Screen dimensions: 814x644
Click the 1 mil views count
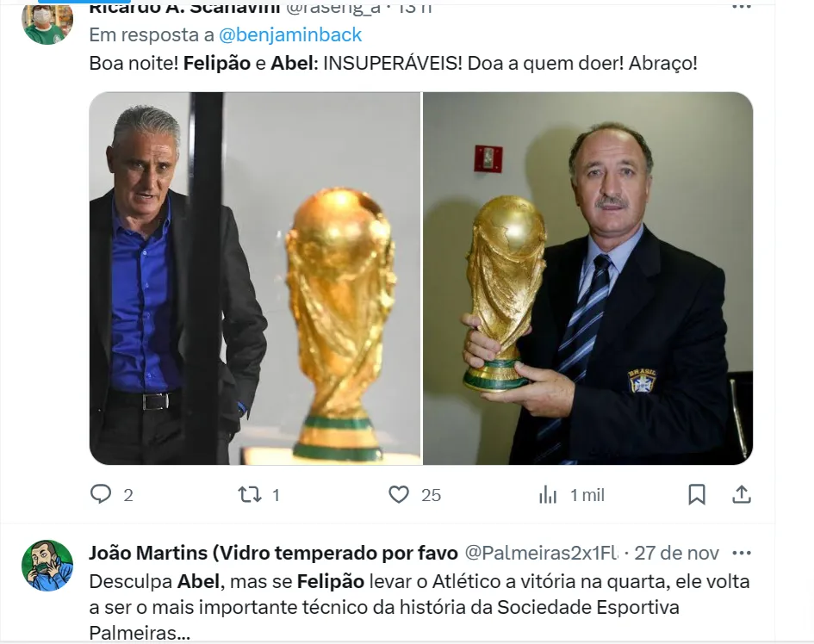point(587,496)
